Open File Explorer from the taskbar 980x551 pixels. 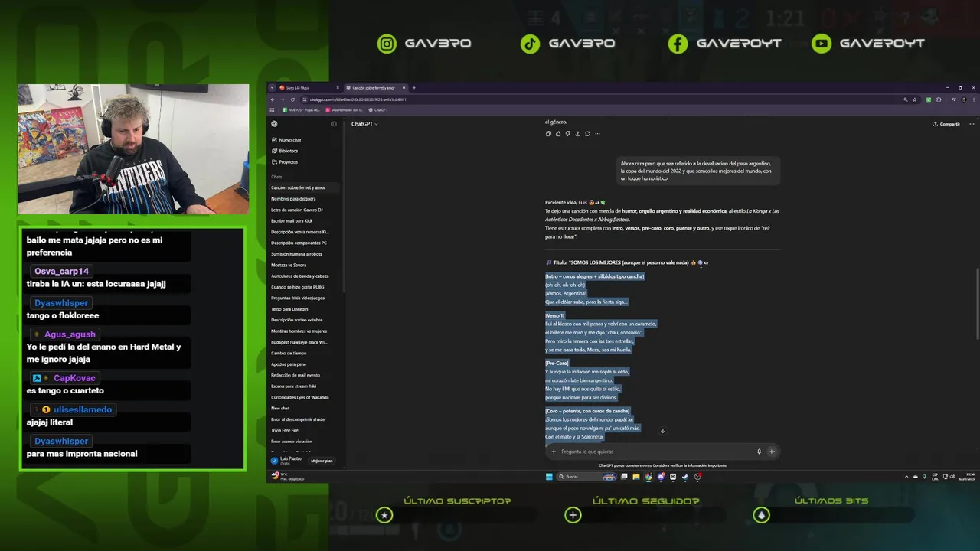click(x=636, y=477)
